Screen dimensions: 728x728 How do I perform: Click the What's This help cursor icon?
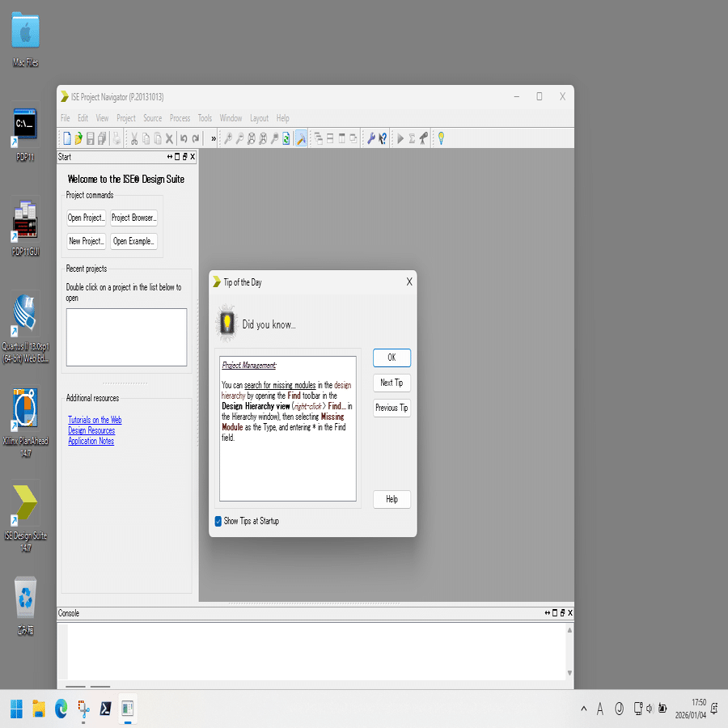point(383,138)
